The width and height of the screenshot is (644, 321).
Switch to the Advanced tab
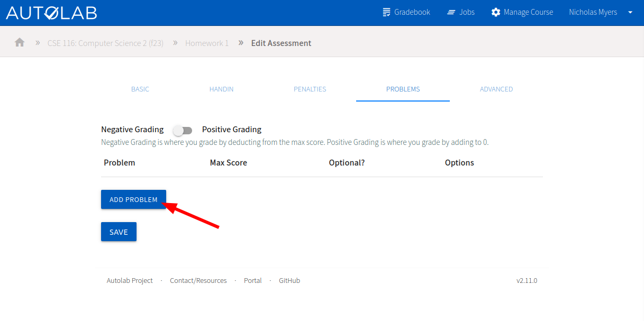point(496,89)
